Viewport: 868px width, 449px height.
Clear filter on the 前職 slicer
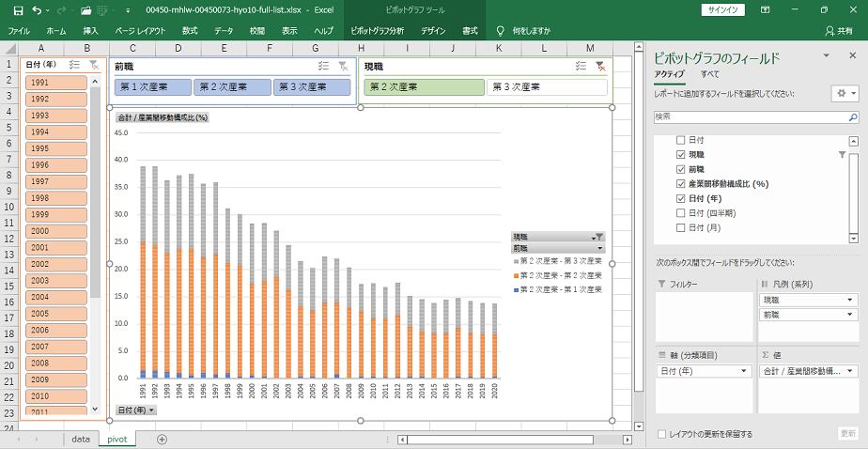click(x=343, y=66)
